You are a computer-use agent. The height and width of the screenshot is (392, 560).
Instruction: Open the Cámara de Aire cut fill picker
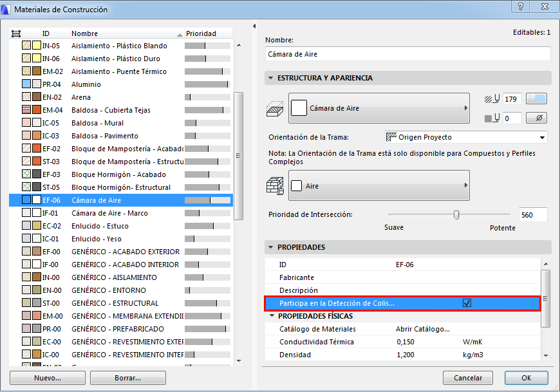379,108
